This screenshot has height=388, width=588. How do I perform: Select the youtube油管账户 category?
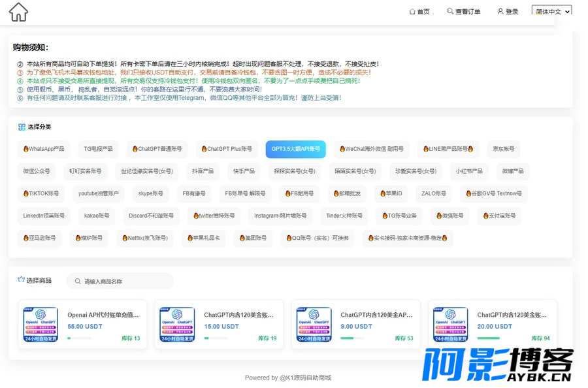(98, 193)
